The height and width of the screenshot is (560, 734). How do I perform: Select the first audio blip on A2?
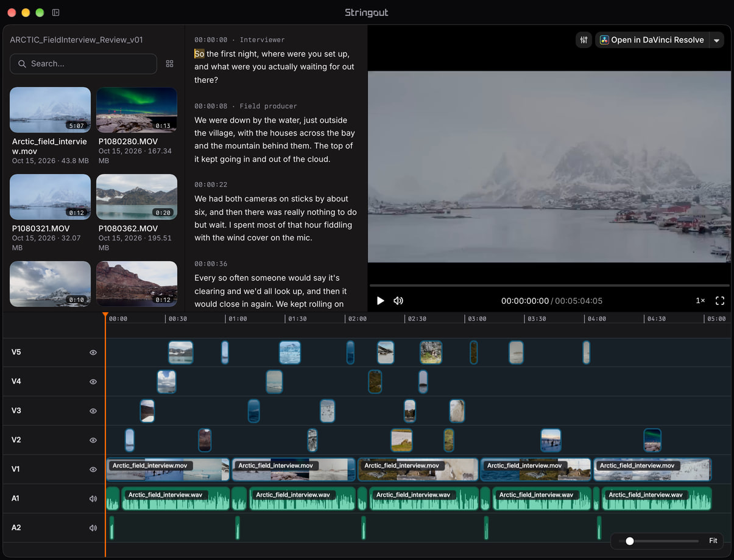tap(112, 528)
